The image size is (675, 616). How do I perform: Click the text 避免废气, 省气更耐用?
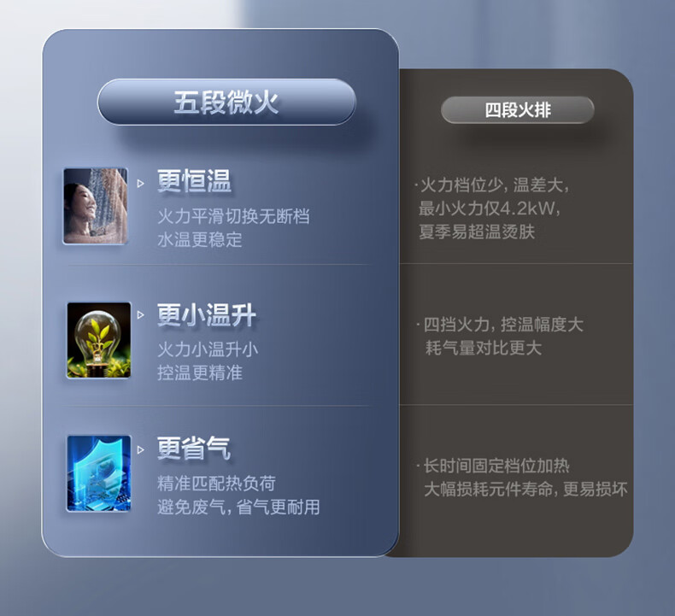(x=238, y=507)
